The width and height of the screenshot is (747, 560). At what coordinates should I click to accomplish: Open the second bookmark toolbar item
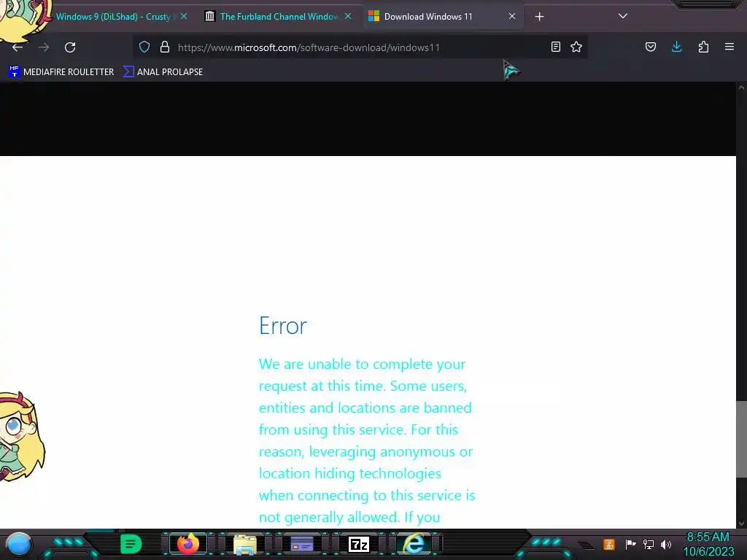click(x=163, y=71)
